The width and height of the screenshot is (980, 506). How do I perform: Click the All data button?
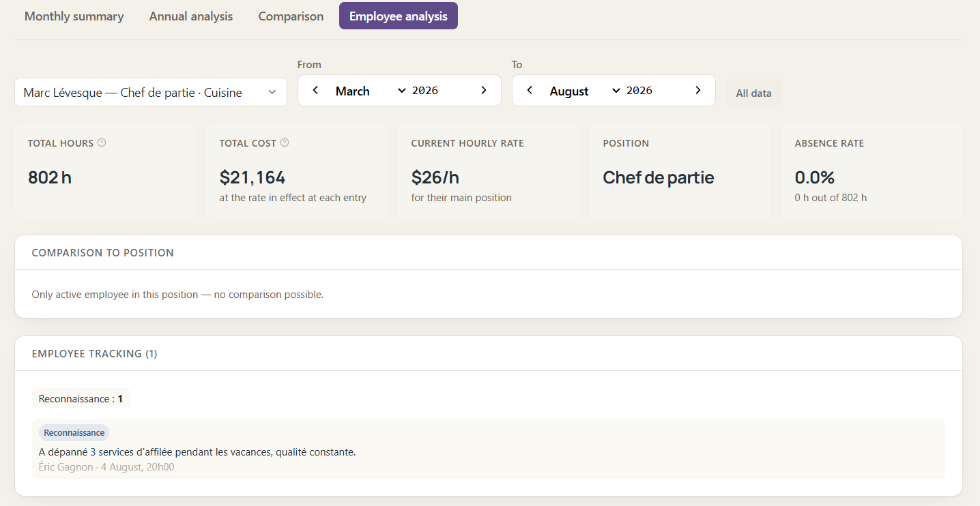tap(753, 93)
